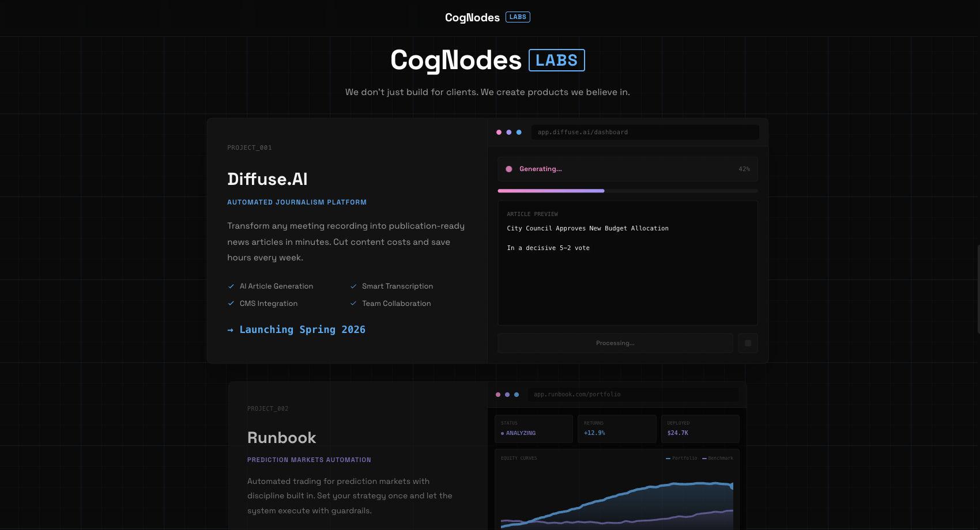Click the CogNodes logo in the top header
This screenshot has height=530, width=980.
[x=473, y=17]
